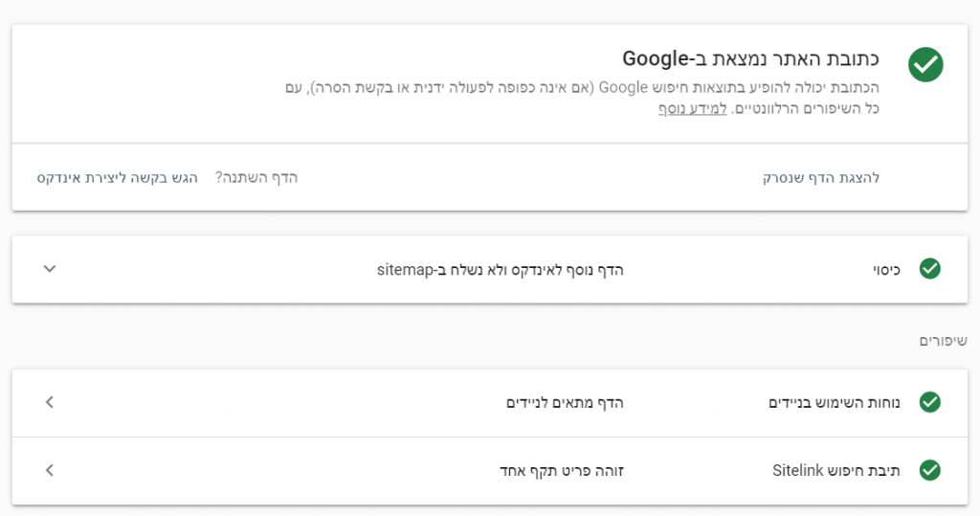Click the green check icon next to כיסוי
The width and height of the screenshot is (980, 516).
pyautogui.click(x=929, y=269)
